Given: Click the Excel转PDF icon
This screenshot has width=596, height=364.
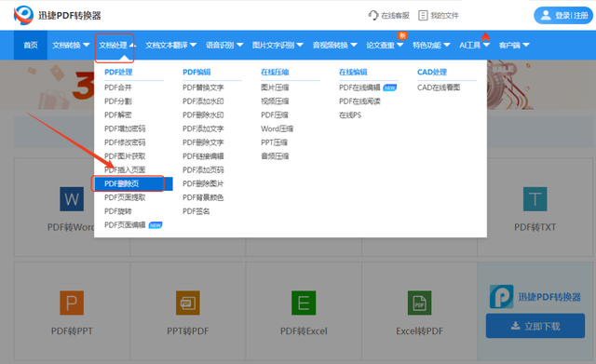Looking at the screenshot, I should [x=419, y=303].
